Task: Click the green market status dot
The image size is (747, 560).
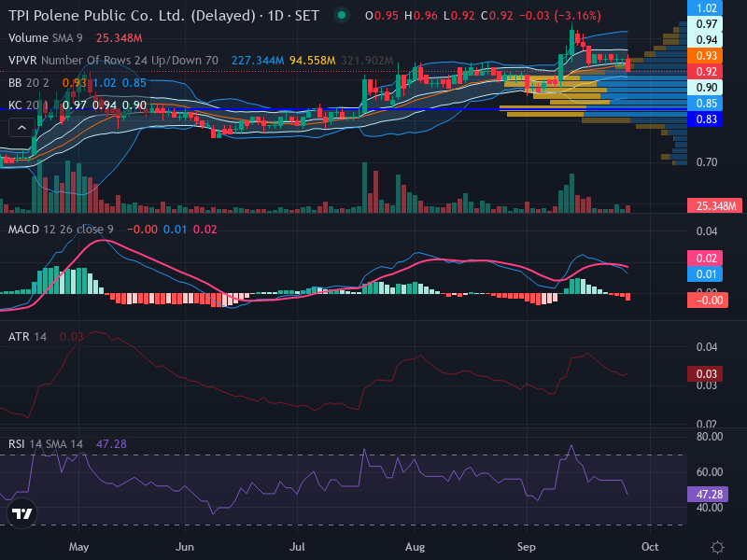Action: click(x=341, y=15)
